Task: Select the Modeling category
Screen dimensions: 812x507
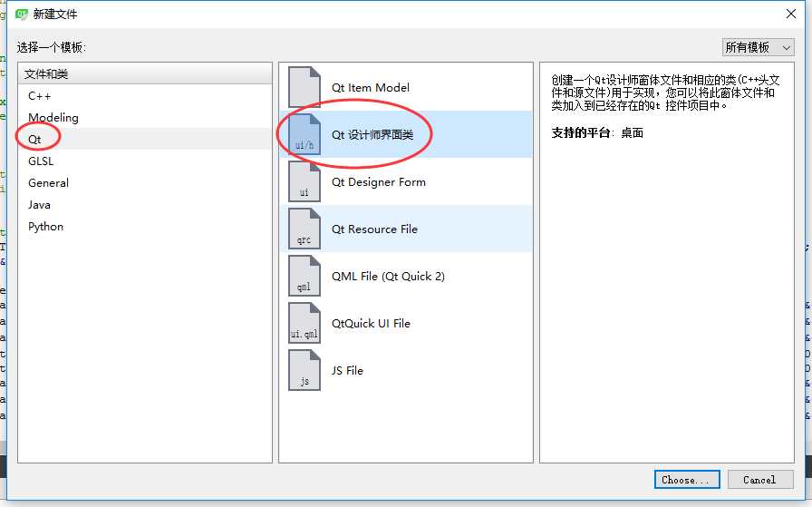Action: point(144,117)
